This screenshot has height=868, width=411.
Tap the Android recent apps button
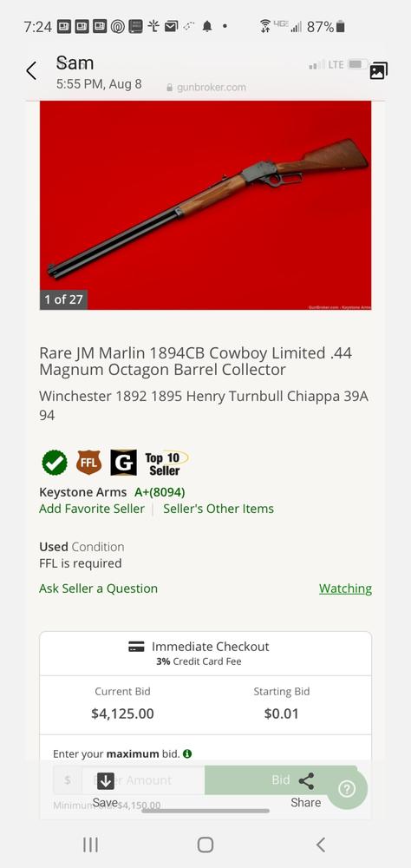point(90,845)
